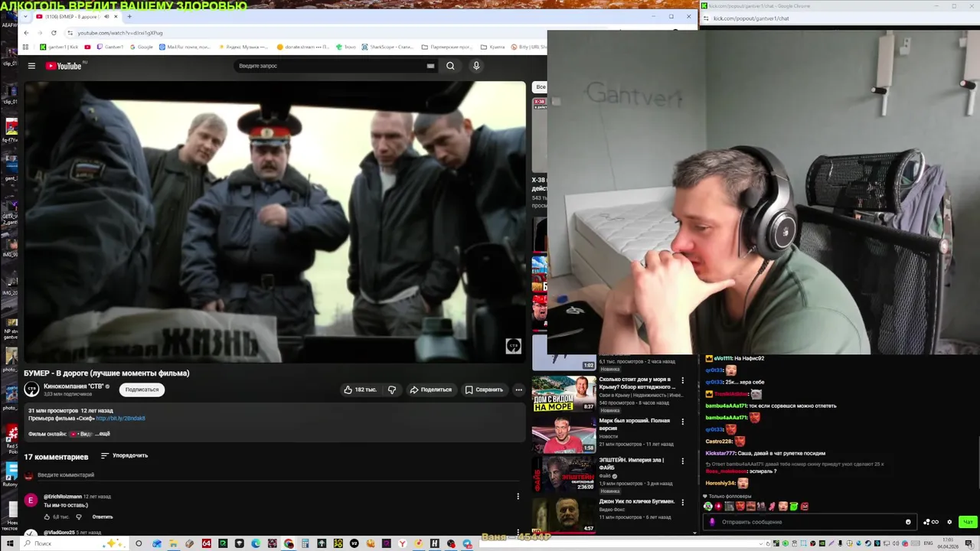980x551 pixels.
Task: Click the YouTube address bar URL
Action: 120,33
